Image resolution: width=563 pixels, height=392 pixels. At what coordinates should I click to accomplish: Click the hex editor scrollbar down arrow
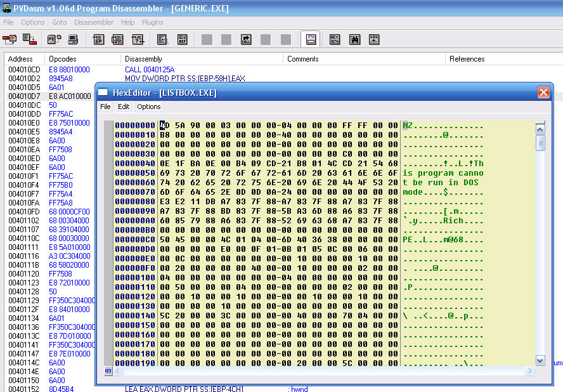tap(540, 361)
